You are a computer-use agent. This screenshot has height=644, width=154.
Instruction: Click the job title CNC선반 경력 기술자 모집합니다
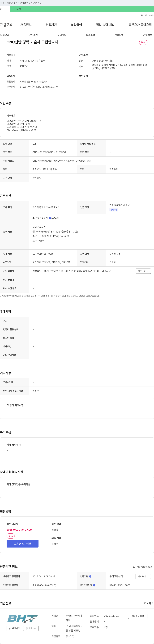[32, 42]
